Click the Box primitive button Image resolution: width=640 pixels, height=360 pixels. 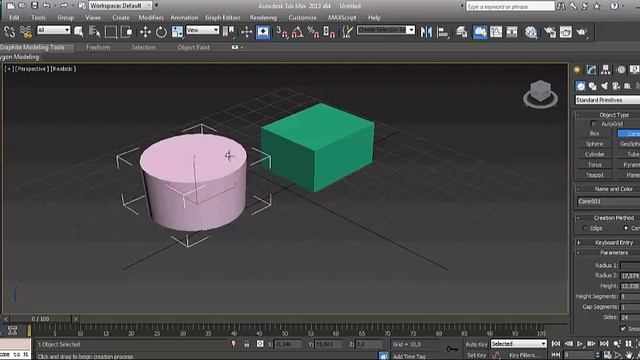point(594,133)
